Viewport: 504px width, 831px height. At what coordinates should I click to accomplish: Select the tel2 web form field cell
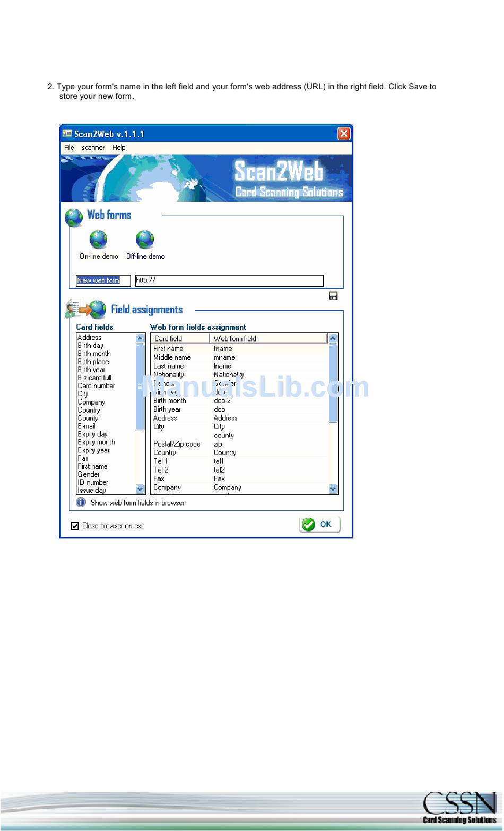(220, 470)
